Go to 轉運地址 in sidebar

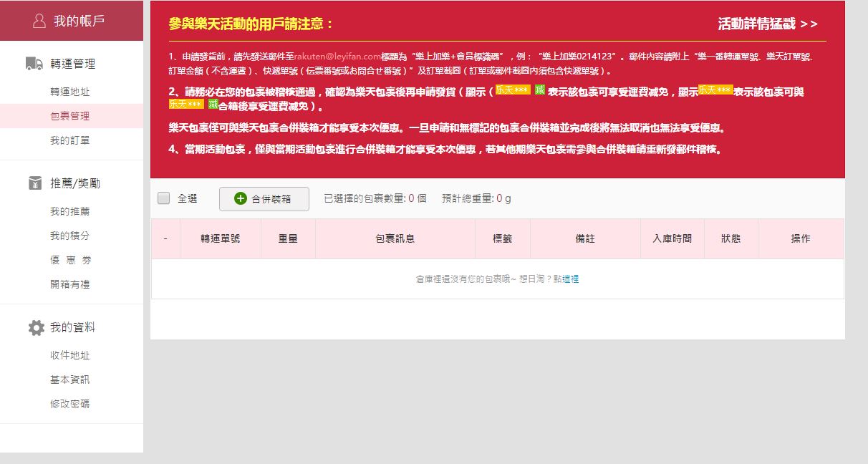click(x=70, y=92)
